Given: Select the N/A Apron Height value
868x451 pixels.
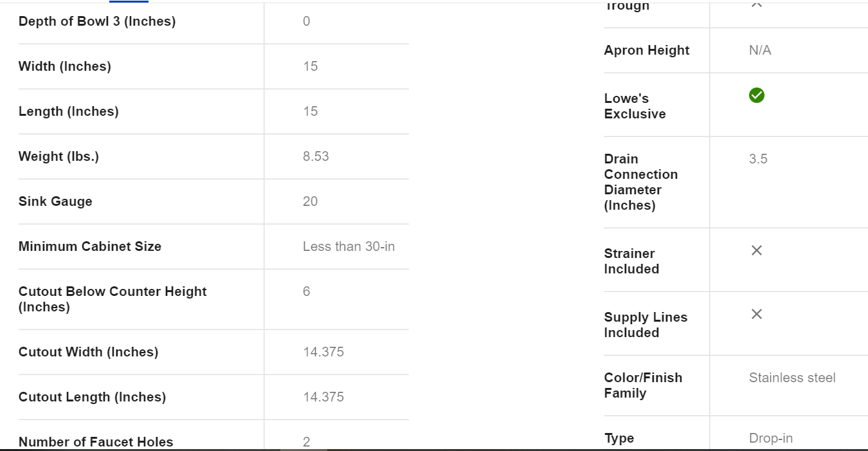Looking at the screenshot, I should pyautogui.click(x=760, y=50).
